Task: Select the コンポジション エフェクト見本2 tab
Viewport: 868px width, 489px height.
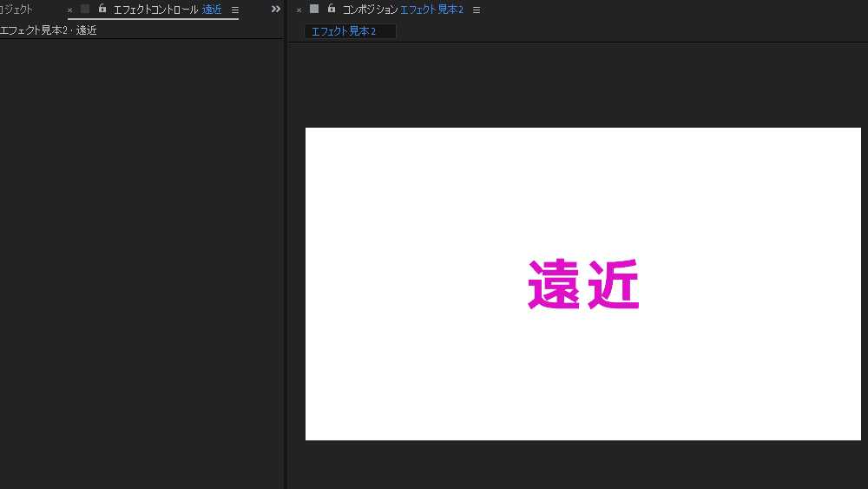Action: point(403,10)
